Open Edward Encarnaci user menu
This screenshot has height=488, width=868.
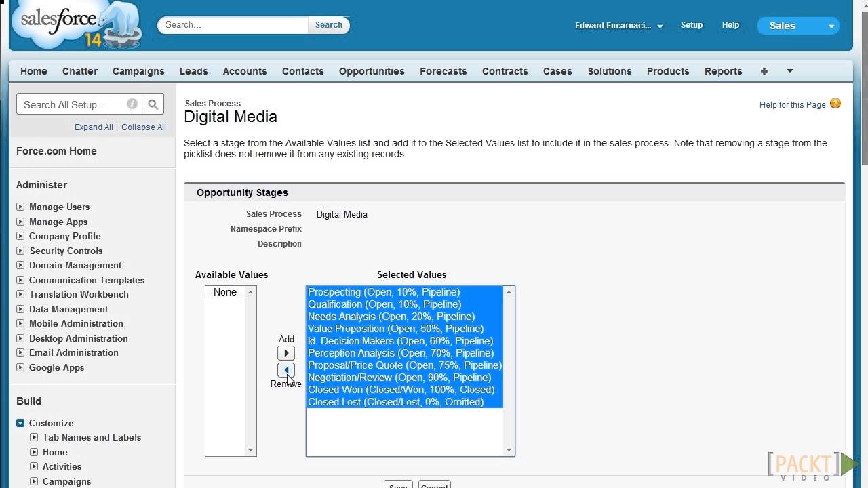[619, 26]
